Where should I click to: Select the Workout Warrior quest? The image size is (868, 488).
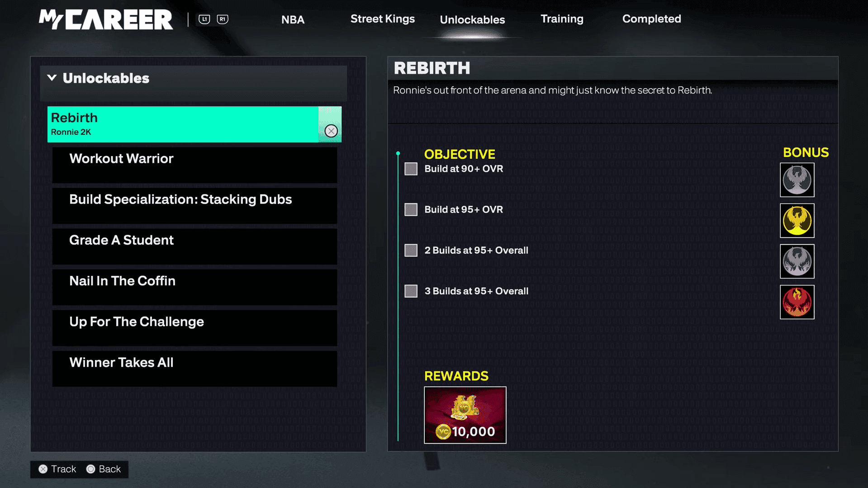tap(194, 165)
